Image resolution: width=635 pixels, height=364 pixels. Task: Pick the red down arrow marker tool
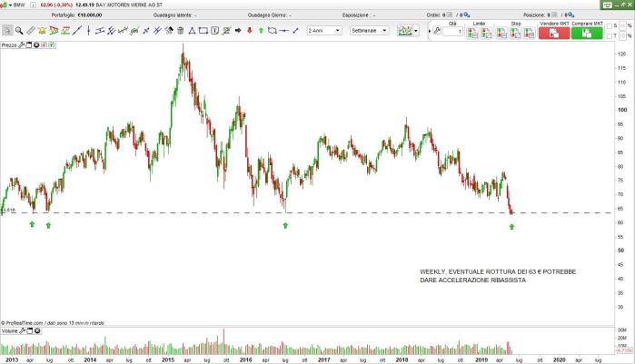(x=248, y=30)
